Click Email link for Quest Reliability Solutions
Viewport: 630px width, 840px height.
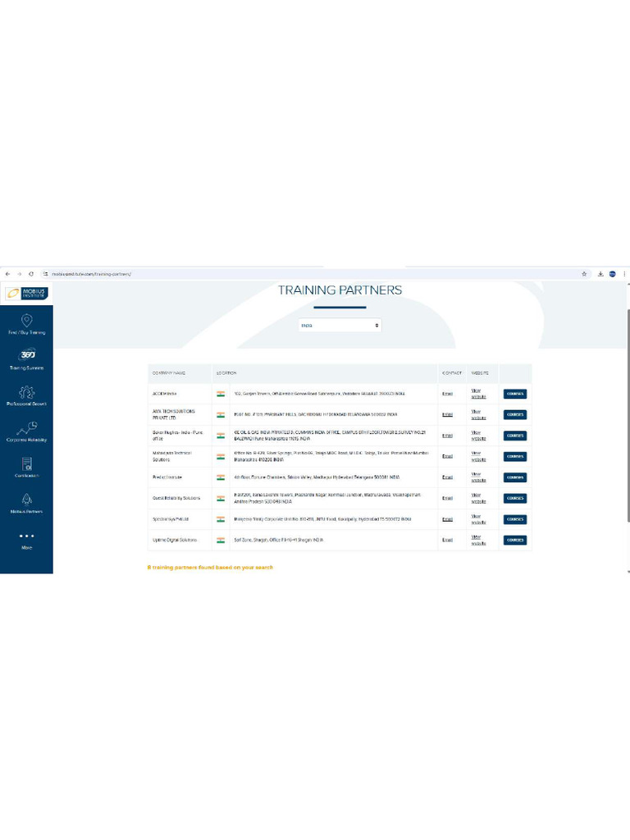(447, 498)
